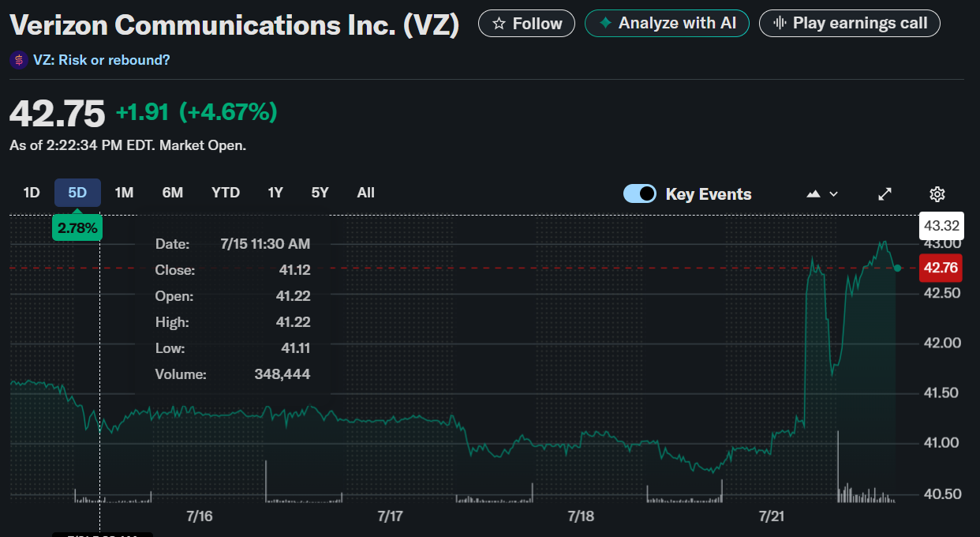Click the 2.78% range change badge
The image size is (980, 537).
tap(77, 227)
